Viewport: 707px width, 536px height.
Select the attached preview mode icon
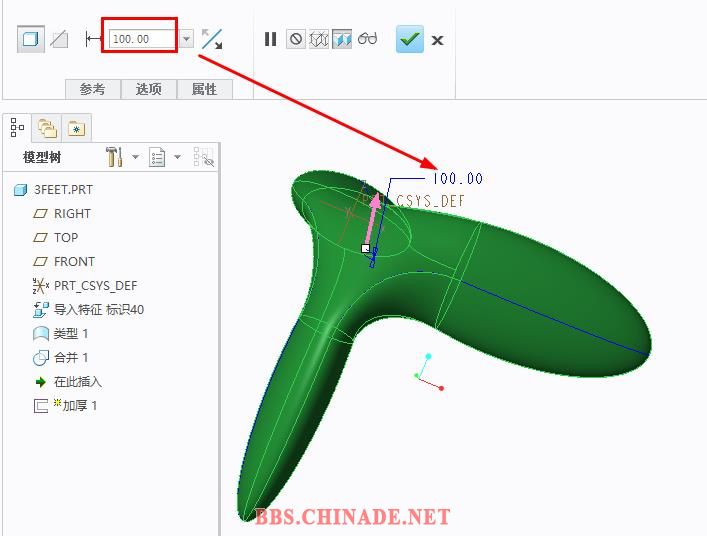point(341,39)
